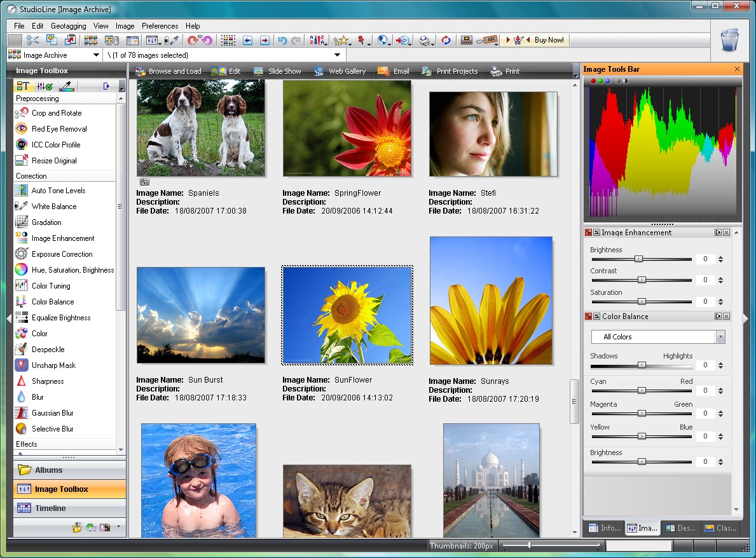
Task: Click the Crop and Rotate tool
Action: (x=56, y=113)
